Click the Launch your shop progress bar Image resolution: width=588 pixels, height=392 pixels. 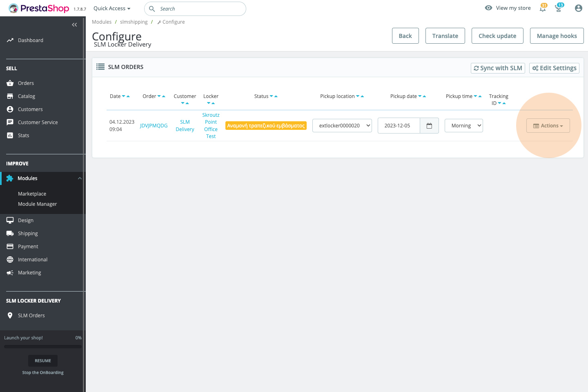click(43, 347)
